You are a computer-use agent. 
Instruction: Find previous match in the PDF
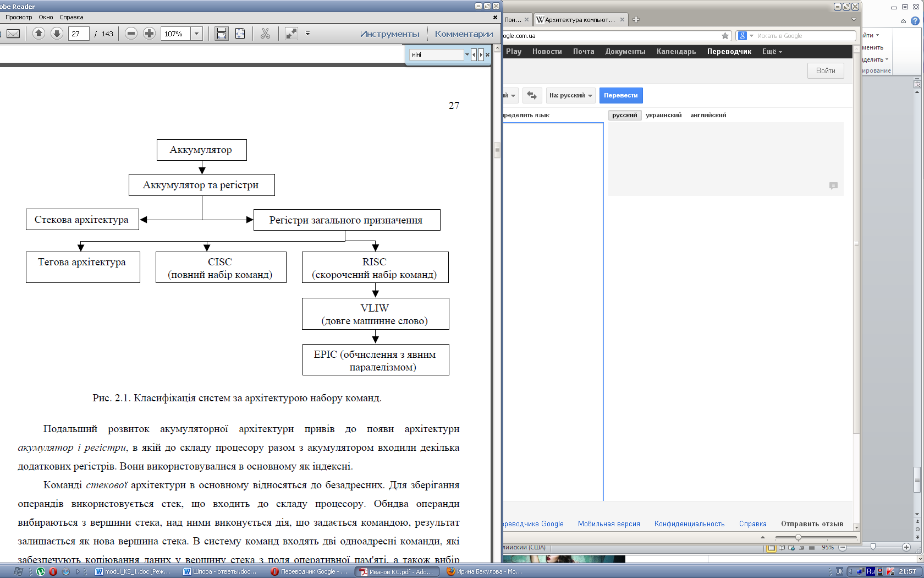pyautogui.click(x=474, y=54)
